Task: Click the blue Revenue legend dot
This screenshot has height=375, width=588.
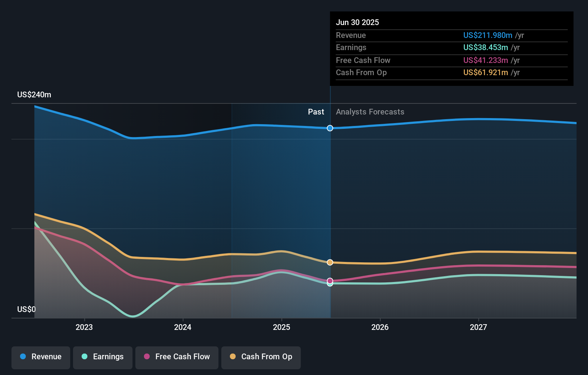Action: (23, 357)
